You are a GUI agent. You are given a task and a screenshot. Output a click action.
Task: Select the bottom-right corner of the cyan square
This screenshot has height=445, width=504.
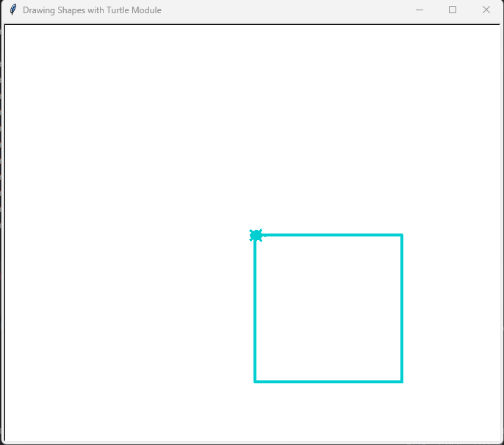click(402, 381)
